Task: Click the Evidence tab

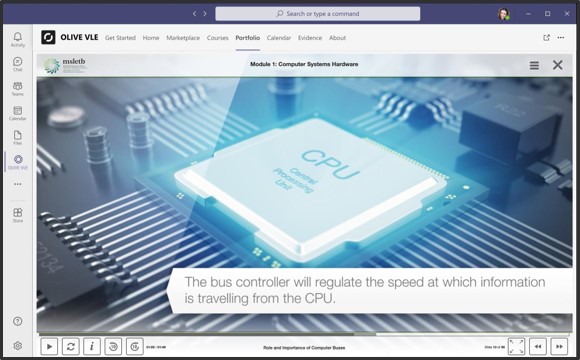Action: point(310,38)
